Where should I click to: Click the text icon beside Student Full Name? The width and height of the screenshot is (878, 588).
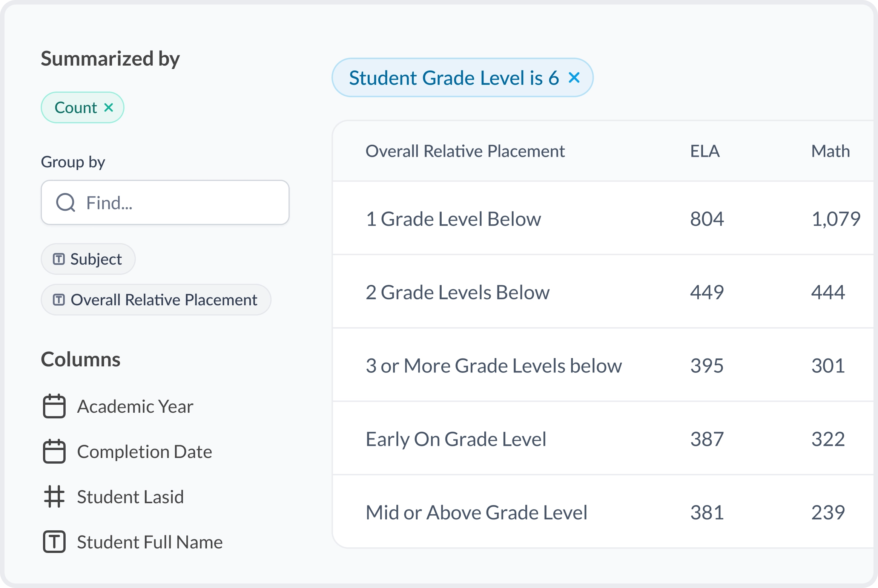click(x=54, y=542)
